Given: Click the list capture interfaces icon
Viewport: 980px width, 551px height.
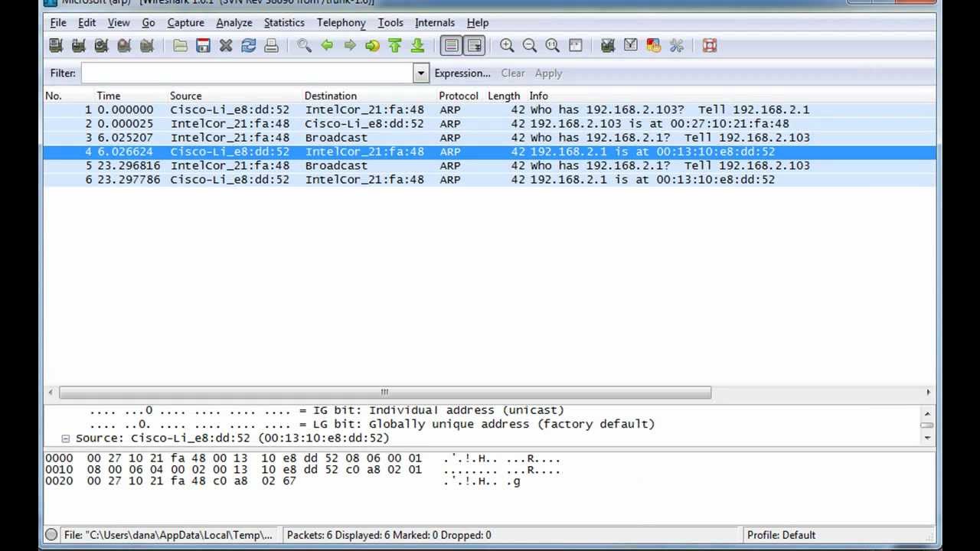Looking at the screenshot, I should [56, 46].
